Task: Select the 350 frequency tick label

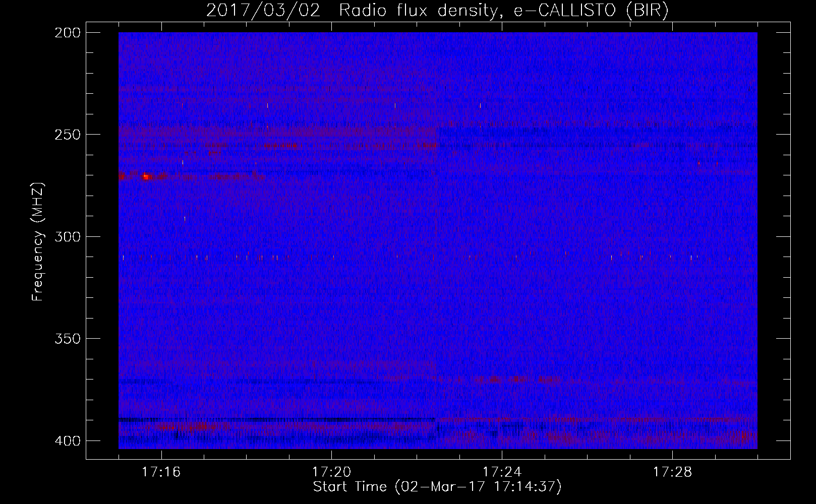Action: pos(67,338)
